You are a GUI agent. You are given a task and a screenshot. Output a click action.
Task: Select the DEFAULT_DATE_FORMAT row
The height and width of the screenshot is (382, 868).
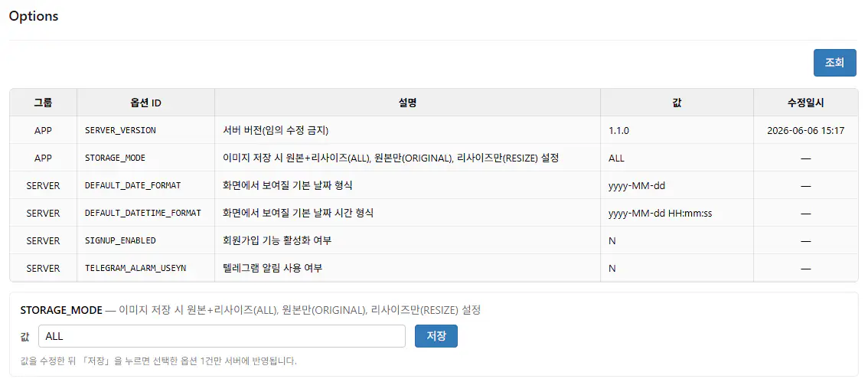tap(434, 185)
